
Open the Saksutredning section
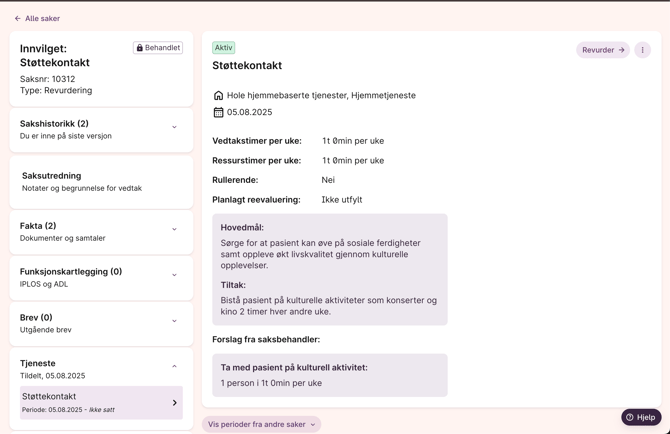pos(101,181)
